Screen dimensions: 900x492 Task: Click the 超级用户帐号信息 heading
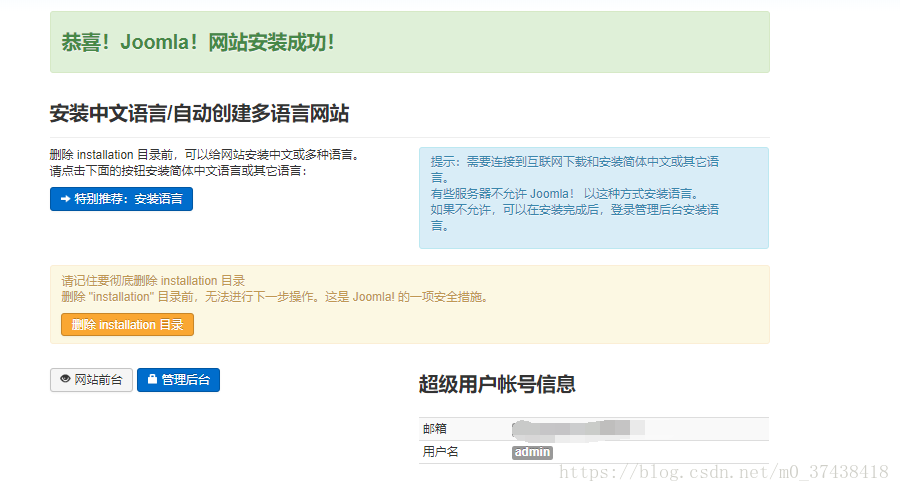coord(497,384)
